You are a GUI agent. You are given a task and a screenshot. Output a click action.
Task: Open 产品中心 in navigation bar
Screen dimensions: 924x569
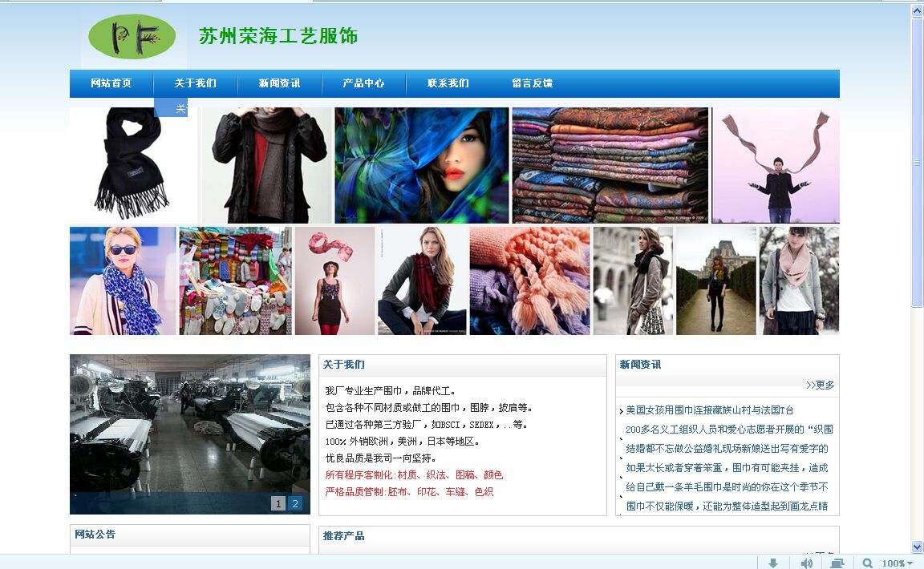[363, 83]
